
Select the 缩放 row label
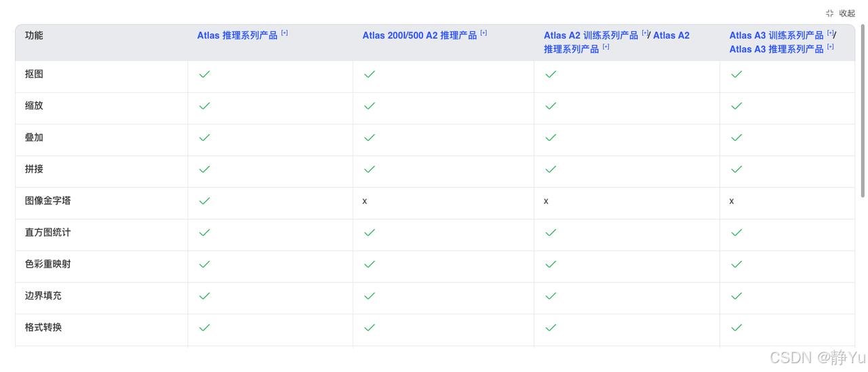pos(34,106)
